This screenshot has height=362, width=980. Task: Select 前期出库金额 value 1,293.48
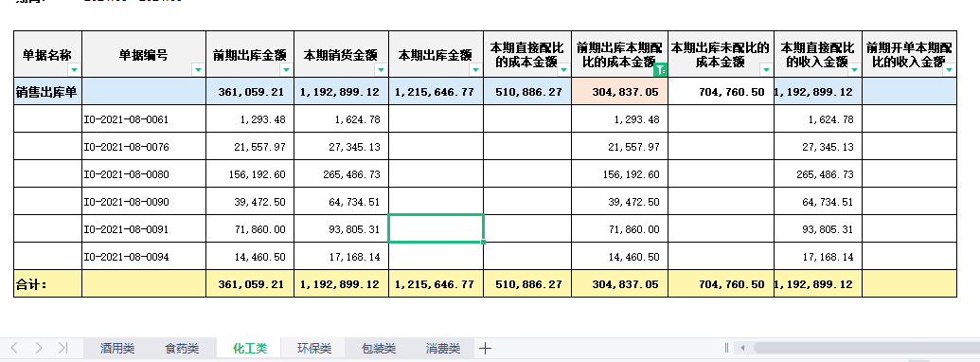point(250,118)
